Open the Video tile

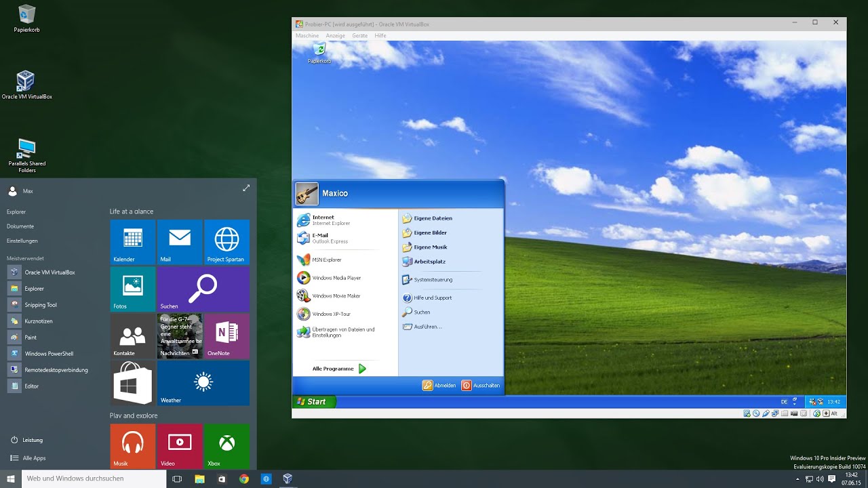click(x=180, y=446)
